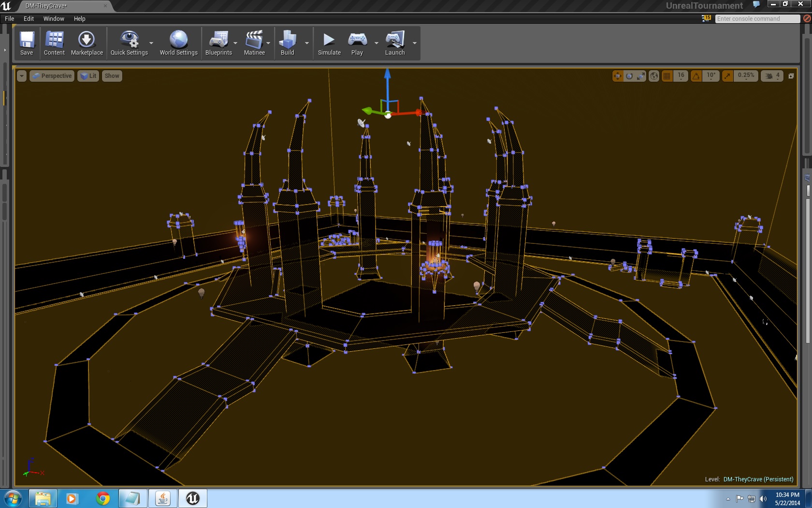Viewport: 812px width, 508px height.
Task: Select the rotate gizmo mode
Action: pyautogui.click(x=629, y=76)
